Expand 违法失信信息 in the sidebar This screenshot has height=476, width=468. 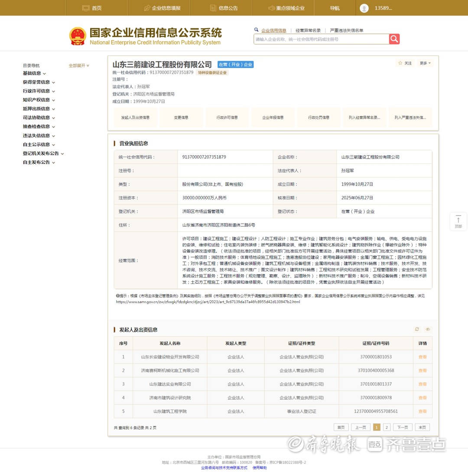coord(39,135)
